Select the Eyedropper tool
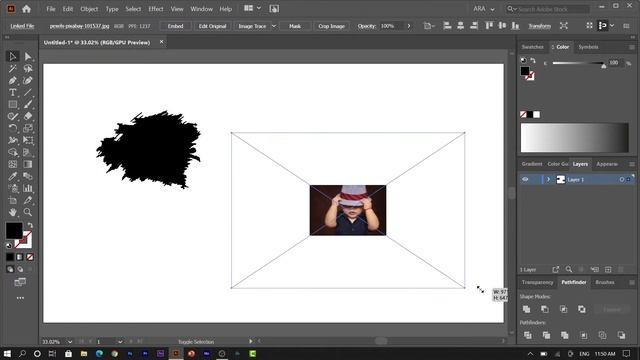This screenshot has width=640, height=360. tap(13, 176)
